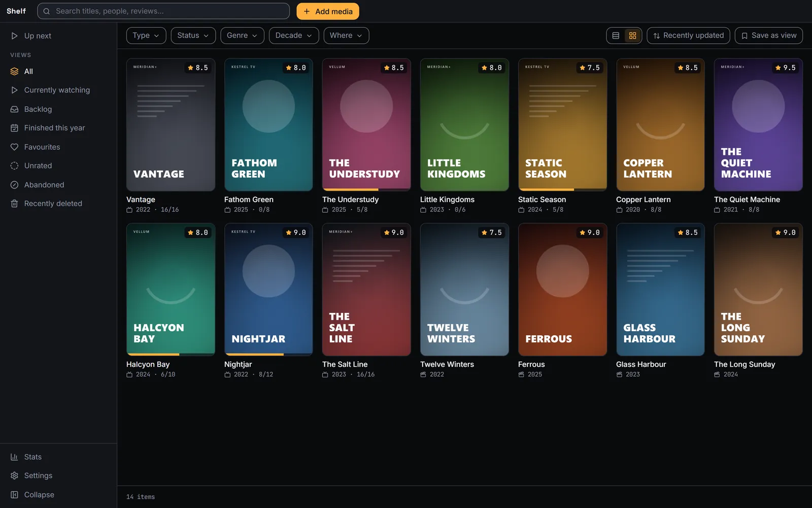Click the Recently deleted trash icon
Screen dimensions: 812x508
(x=14, y=204)
